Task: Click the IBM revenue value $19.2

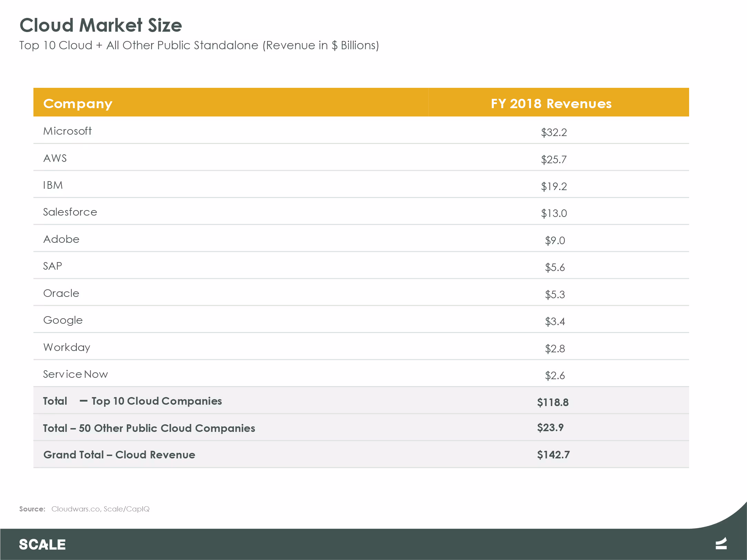Action: coord(554,187)
